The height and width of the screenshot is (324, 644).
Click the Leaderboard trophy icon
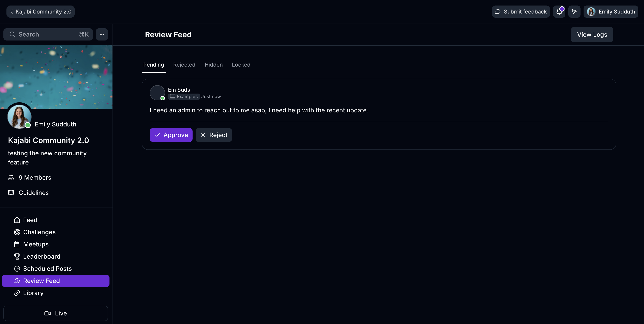17,256
